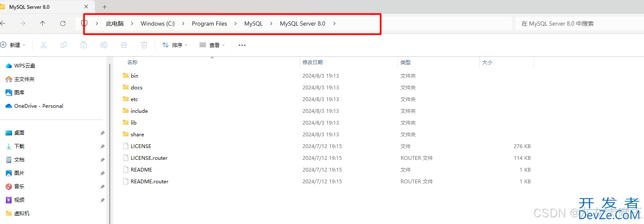Click MySQL Server 8.0 breadcrumb segment
The height and width of the screenshot is (224, 644).
(x=303, y=23)
